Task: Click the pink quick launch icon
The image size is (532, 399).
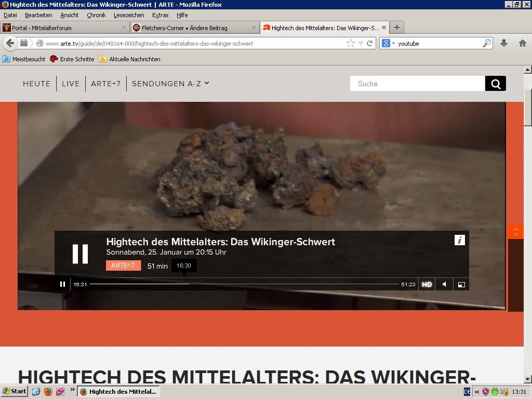Action: 60,392
